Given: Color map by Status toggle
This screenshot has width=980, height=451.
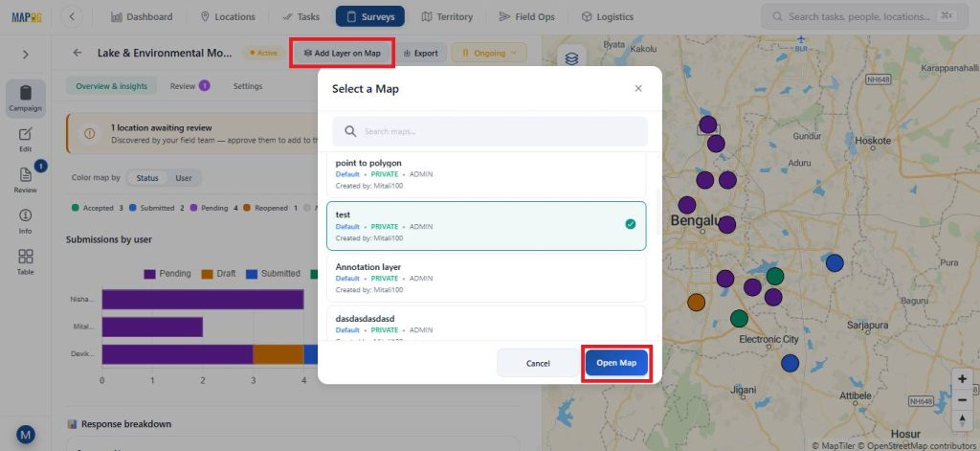Looking at the screenshot, I should (147, 178).
